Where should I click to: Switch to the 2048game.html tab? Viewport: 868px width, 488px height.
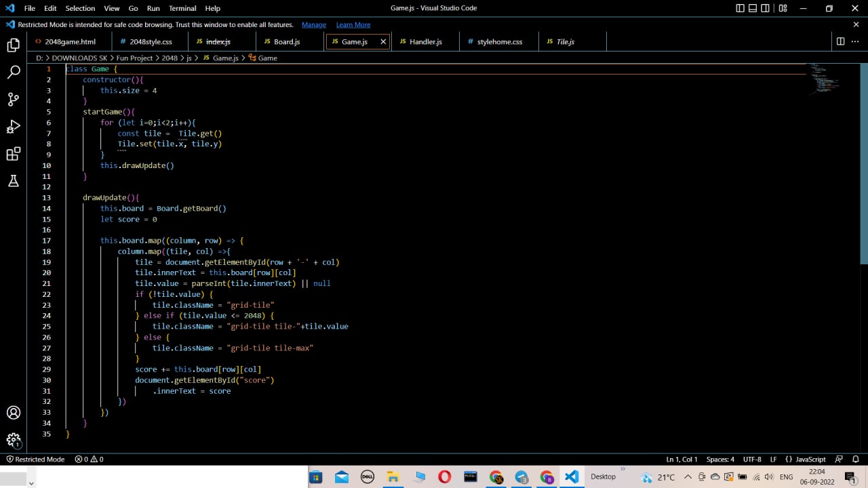69,41
